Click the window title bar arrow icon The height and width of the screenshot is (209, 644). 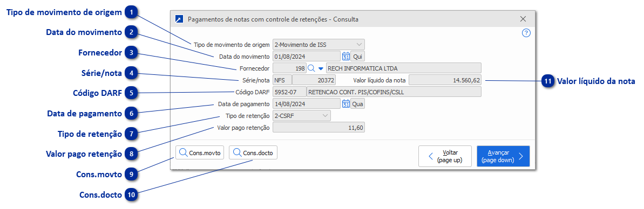pyautogui.click(x=179, y=19)
